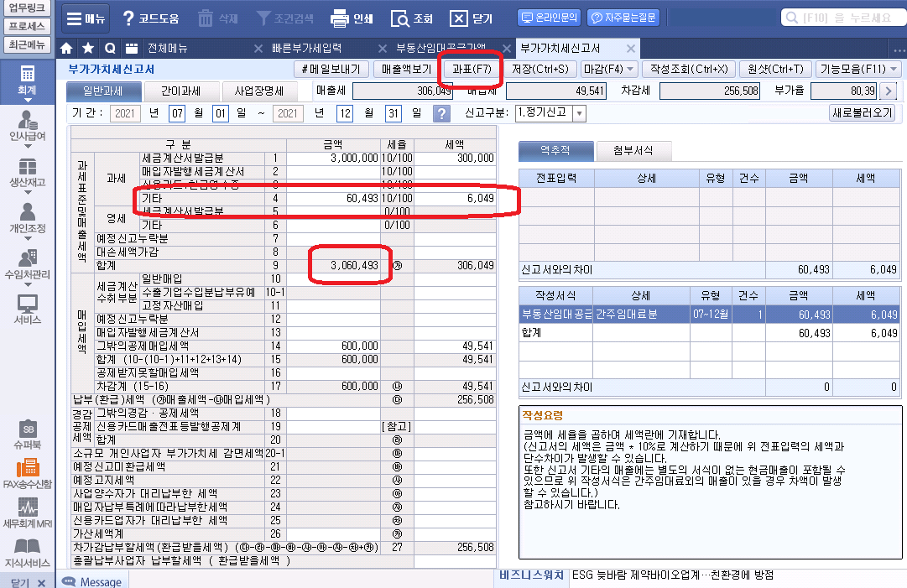Open 코드도움 question mark help
The height and width of the screenshot is (588, 907).
tap(151, 18)
